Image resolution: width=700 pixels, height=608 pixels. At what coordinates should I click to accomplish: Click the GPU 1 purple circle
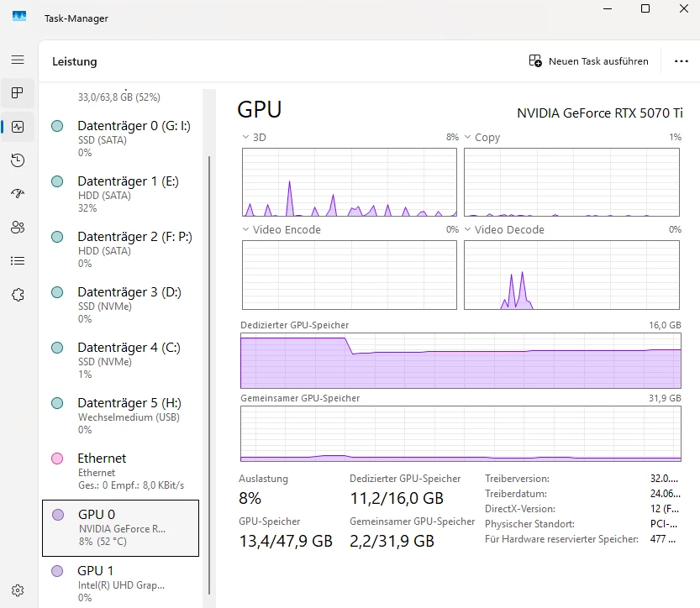[x=57, y=571]
